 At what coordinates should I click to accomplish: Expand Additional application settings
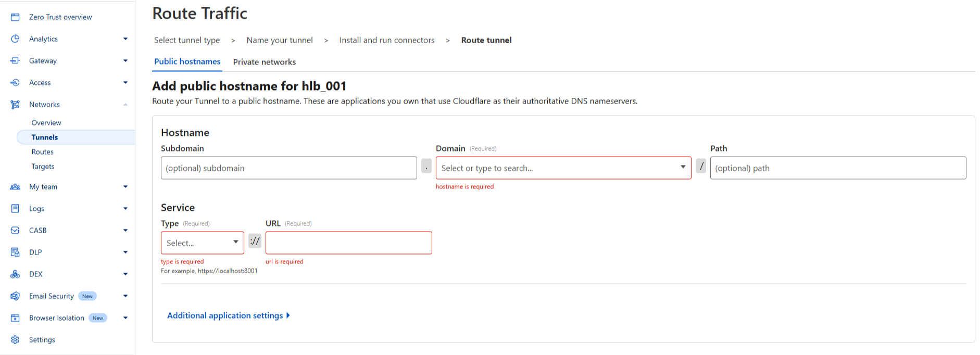point(228,315)
